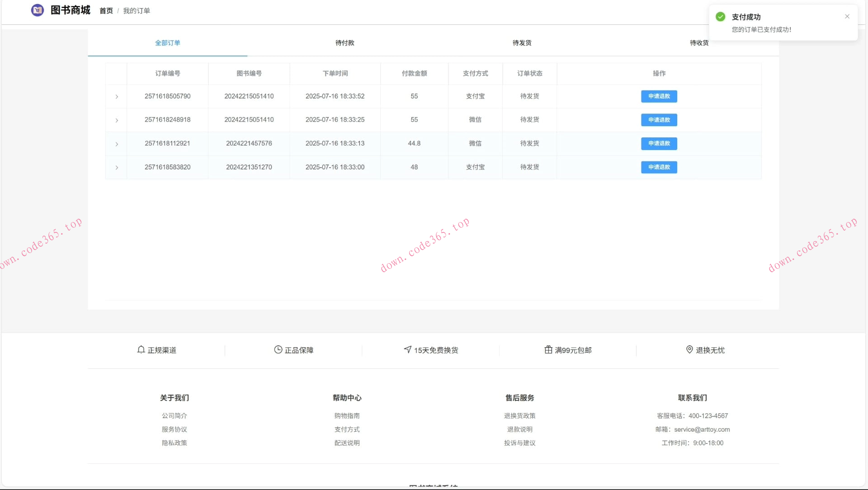Click the green payment success checkmark icon
This screenshot has width=868, height=490.
tap(721, 17)
